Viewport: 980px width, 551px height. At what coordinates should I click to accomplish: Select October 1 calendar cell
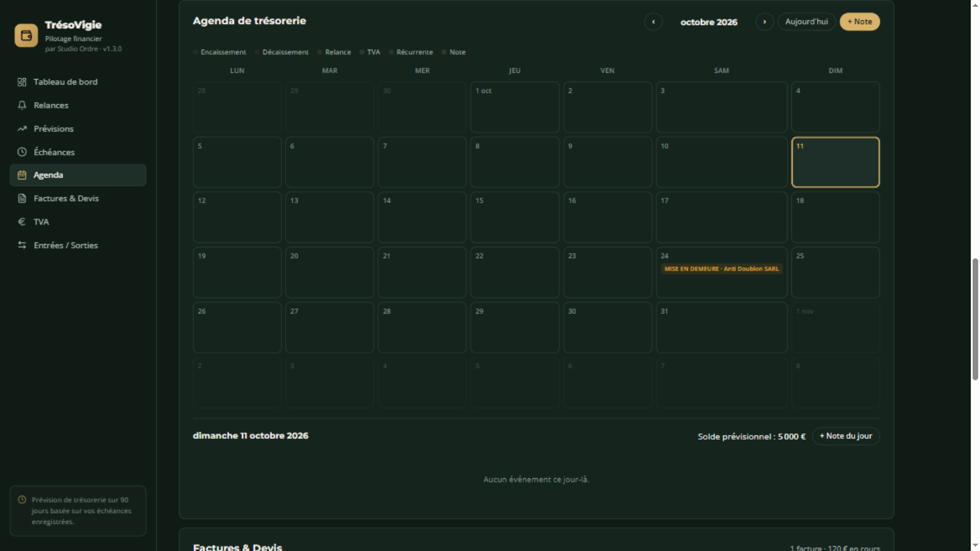[x=514, y=107]
